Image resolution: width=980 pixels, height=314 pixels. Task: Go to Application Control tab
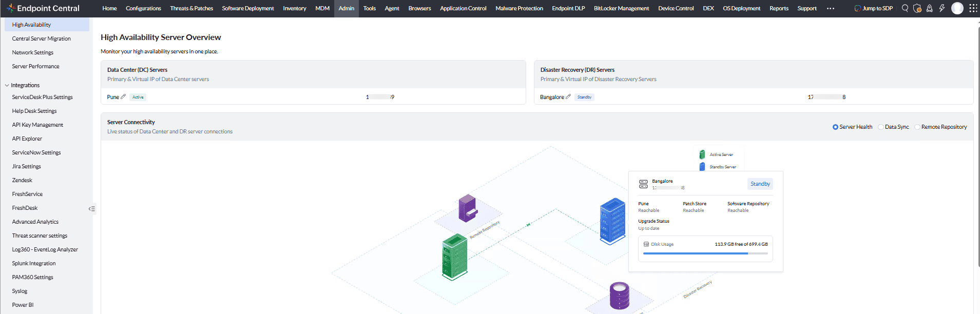coord(463,8)
